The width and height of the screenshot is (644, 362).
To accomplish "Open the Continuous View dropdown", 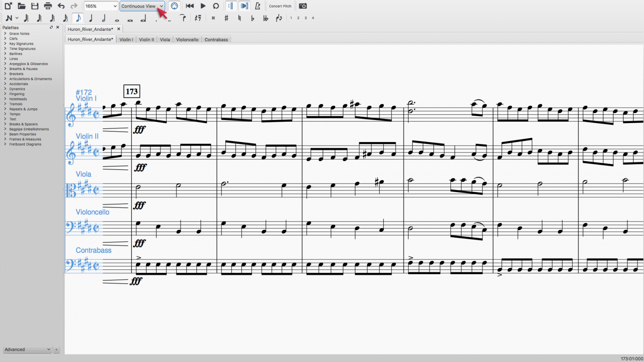I will (x=142, y=6).
